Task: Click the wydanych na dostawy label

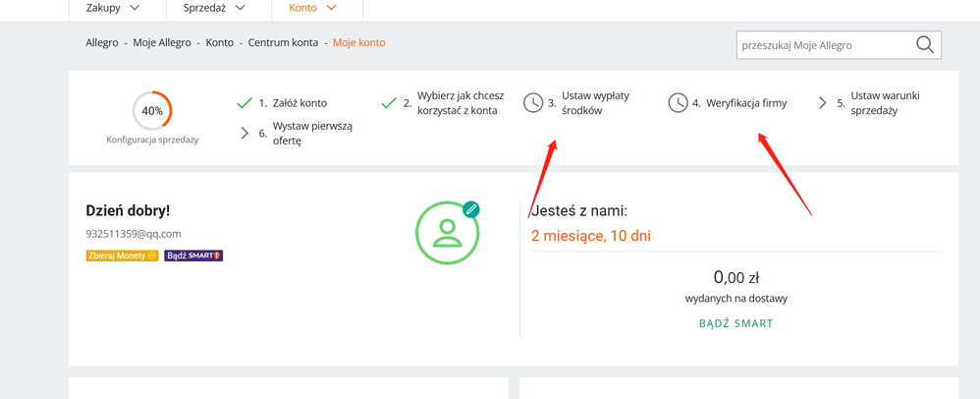Action: [x=736, y=299]
